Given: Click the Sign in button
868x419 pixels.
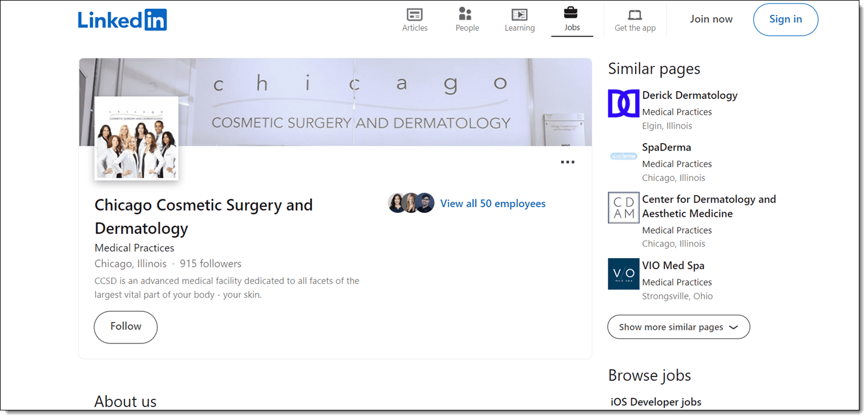Looking at the screenshot, I should tap(785, 19).
